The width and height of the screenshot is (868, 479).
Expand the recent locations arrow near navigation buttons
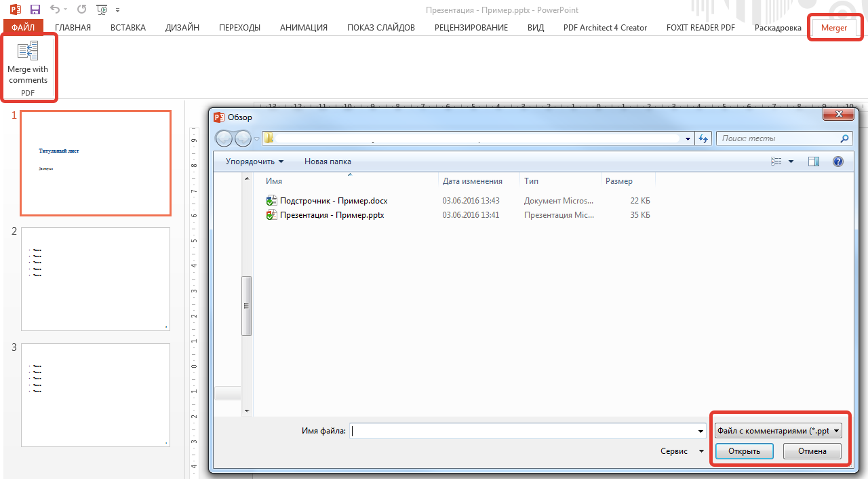click(x=257, y=139)
